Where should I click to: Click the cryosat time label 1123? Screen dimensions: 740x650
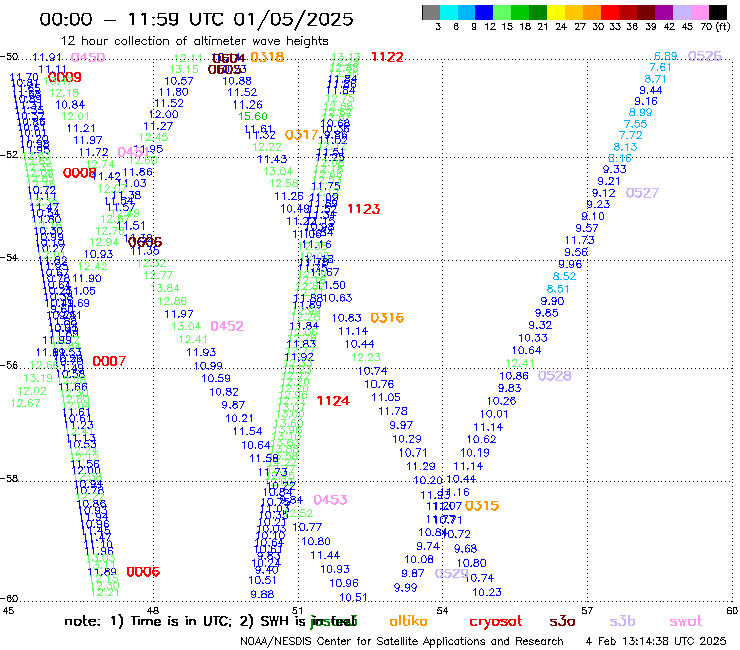pos(363,209)
